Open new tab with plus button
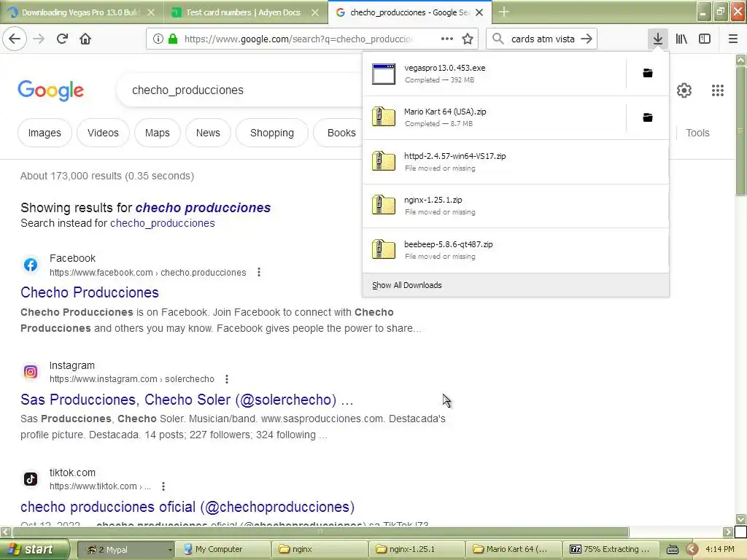 pos(503,12)
